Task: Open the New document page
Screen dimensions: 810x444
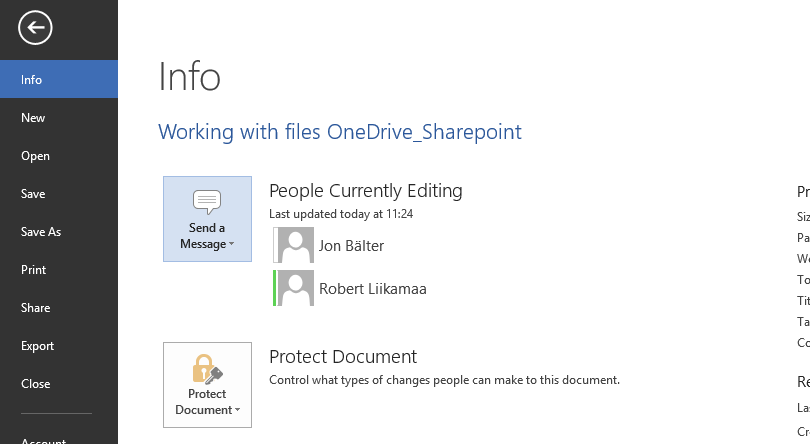Action: pos(59,117)
